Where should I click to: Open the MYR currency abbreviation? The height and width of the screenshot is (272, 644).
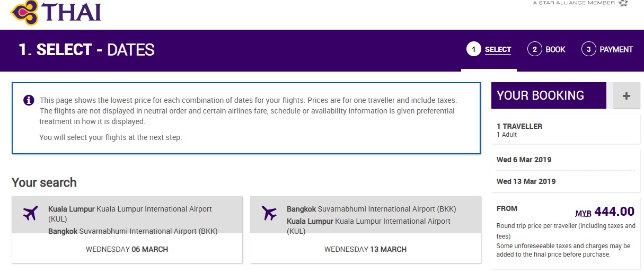tap(583, 213)
